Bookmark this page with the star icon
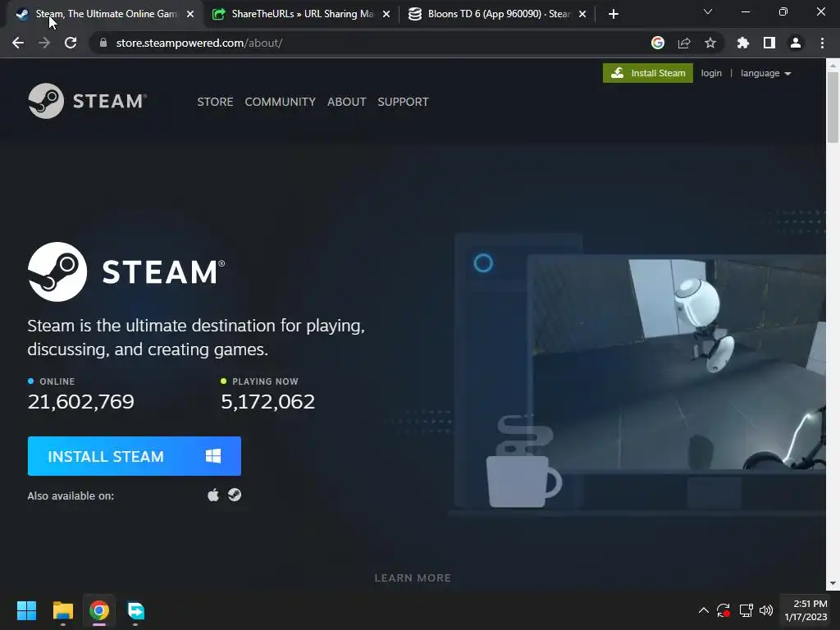Viewport: 840px width, 630px height. pyautogui.click(x=710, y=43)
